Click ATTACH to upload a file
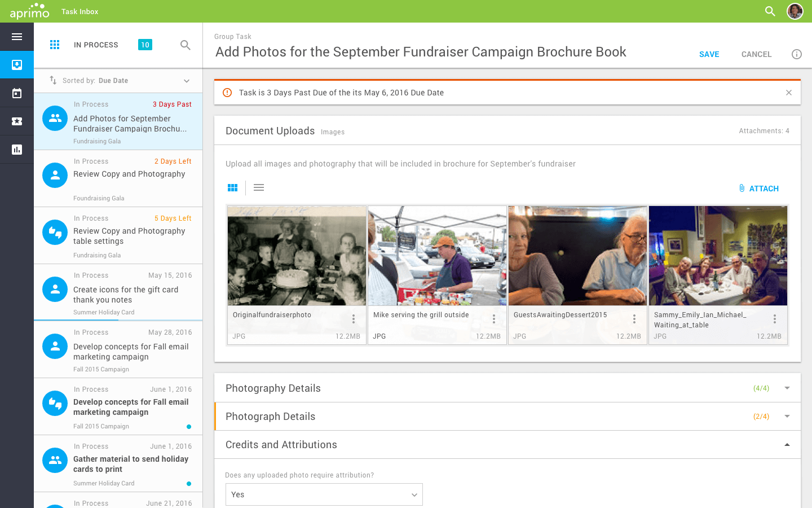 tap(758, 189)
